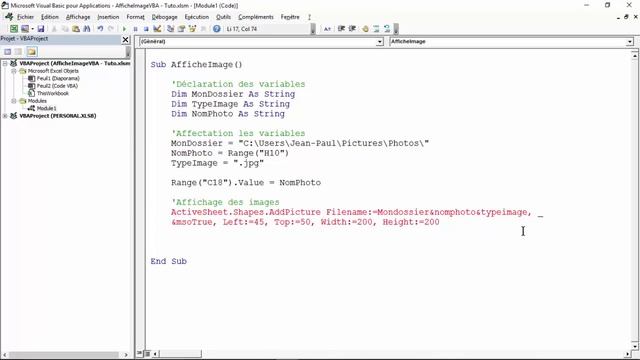Open the Exécution menu
The height and width of the screenshot is (360, 640).
197,17
